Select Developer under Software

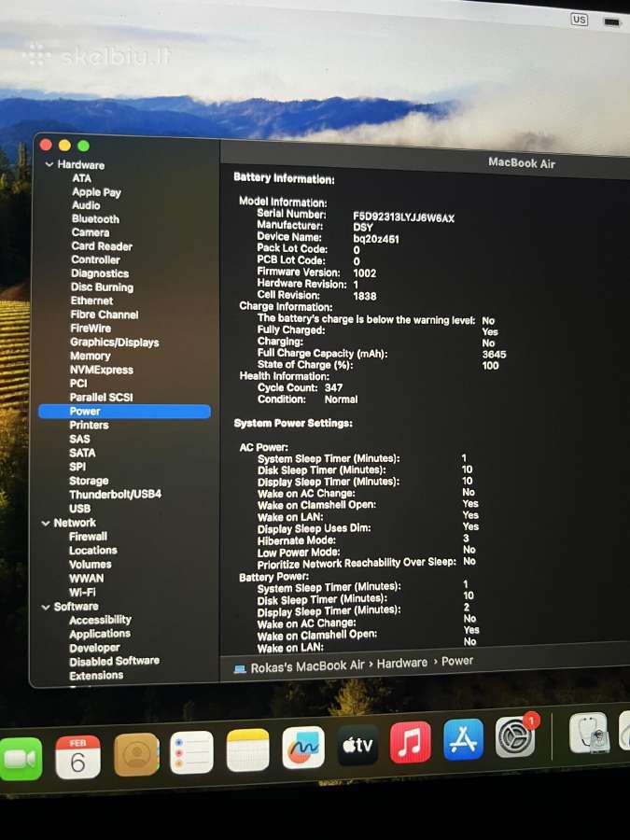tap(94, 648)
